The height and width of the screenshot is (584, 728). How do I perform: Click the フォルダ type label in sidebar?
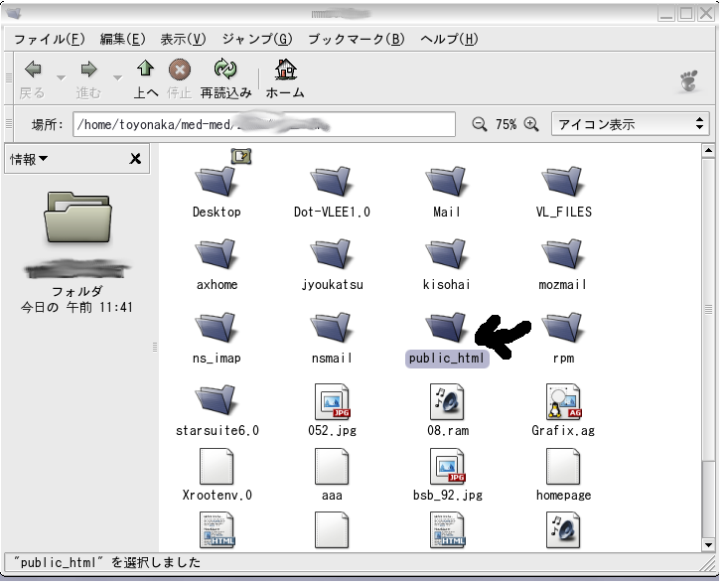76,292
